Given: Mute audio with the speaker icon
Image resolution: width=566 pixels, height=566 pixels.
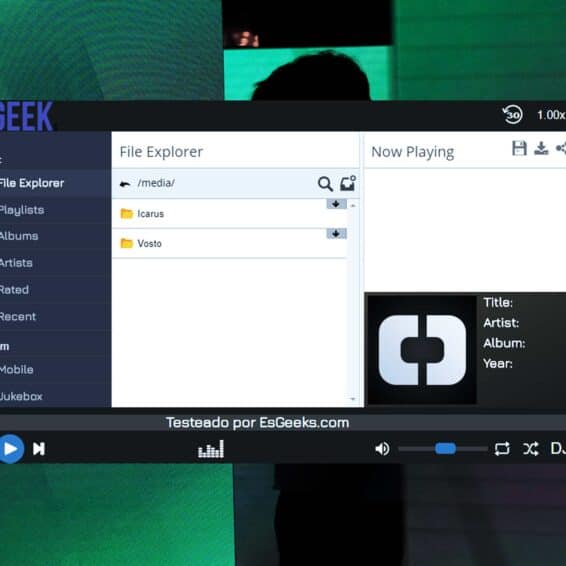Looking at the screenshot, I should (382, 449).
